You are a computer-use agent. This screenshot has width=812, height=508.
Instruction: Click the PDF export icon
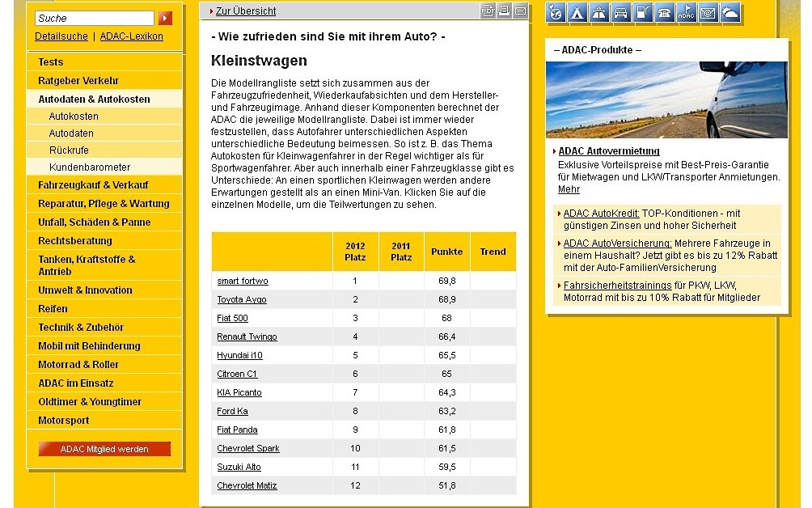488,11
